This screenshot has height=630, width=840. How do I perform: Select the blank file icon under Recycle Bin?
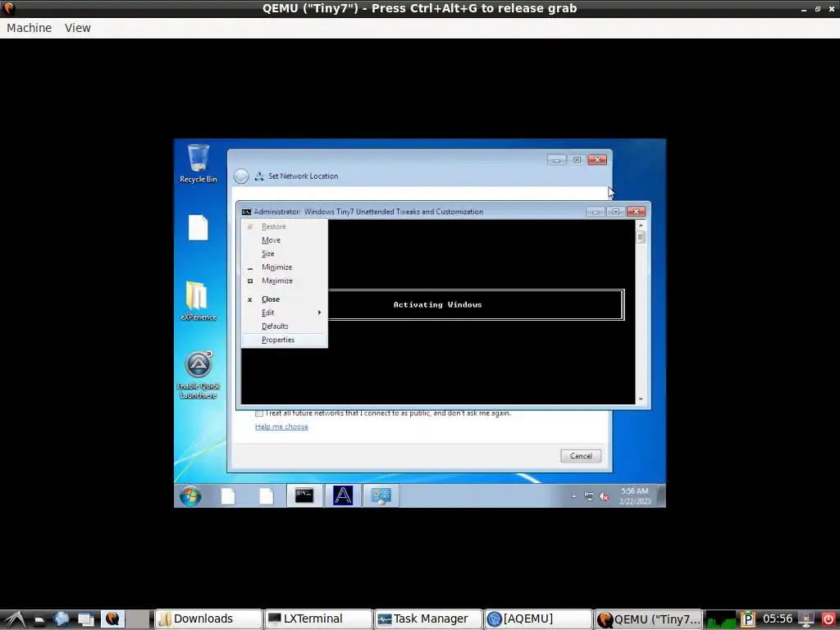(x=199, y=228)
